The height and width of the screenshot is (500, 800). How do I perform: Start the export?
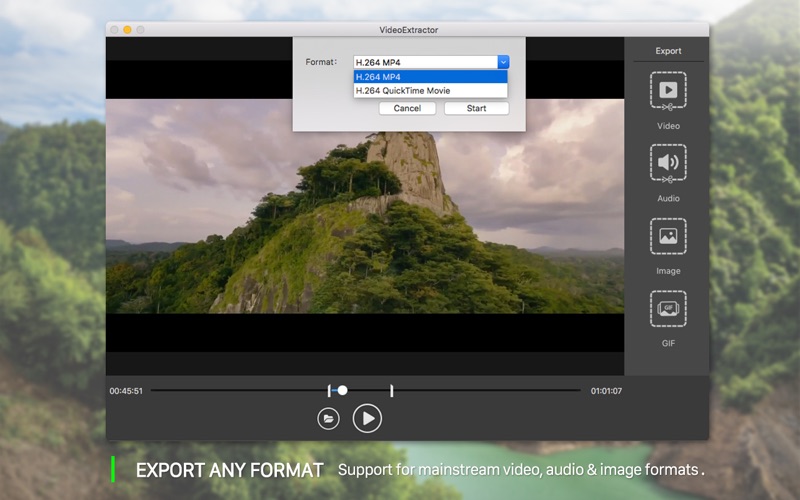(476, 108)
